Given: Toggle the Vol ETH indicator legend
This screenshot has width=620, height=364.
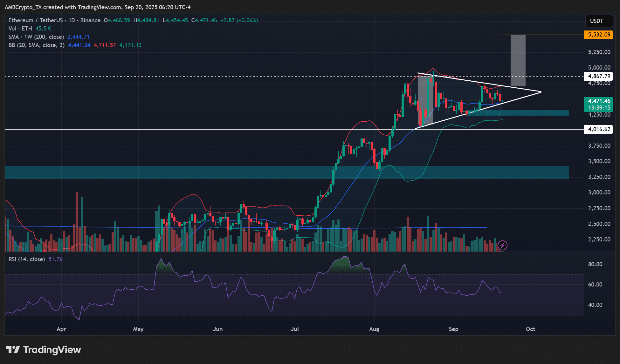Looking at the screenshot, I should pyautogui.click(x=20, y=29).
